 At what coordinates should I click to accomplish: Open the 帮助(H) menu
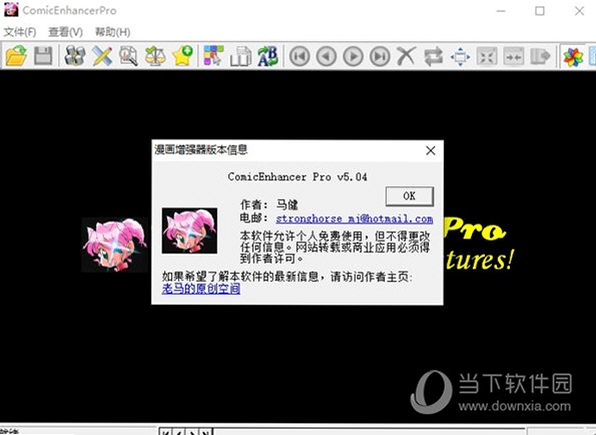pos(113,32)
